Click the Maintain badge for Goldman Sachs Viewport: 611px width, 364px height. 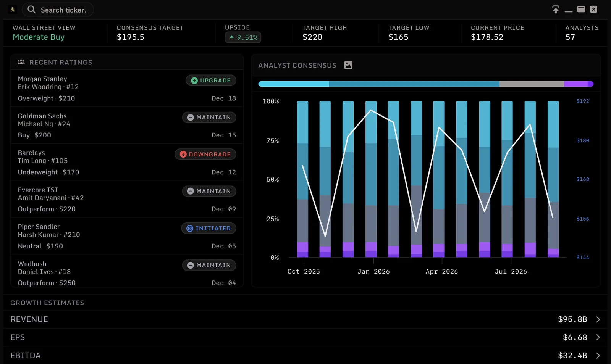tap(209, 117)
